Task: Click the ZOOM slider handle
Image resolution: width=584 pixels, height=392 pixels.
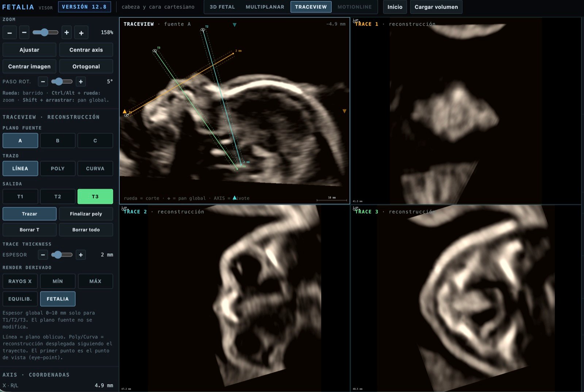Action: tap(45, 32)
